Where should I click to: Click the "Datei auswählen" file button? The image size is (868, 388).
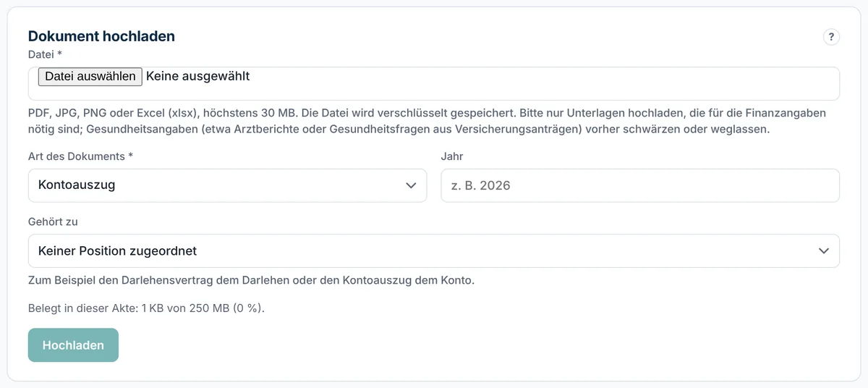(x=90, y=76)
